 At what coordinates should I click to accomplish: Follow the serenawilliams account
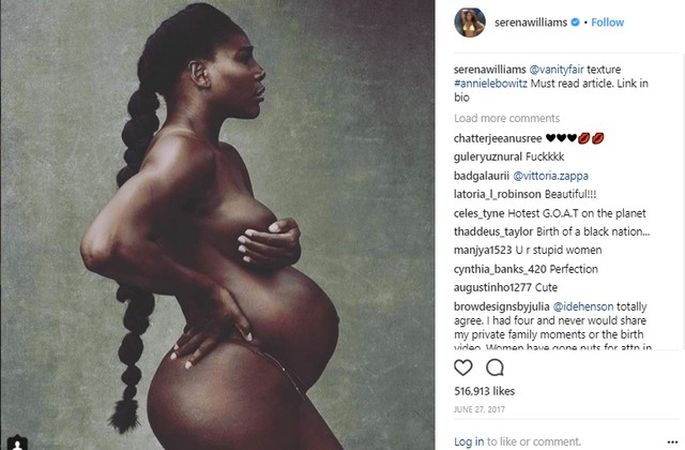(607, 22)
